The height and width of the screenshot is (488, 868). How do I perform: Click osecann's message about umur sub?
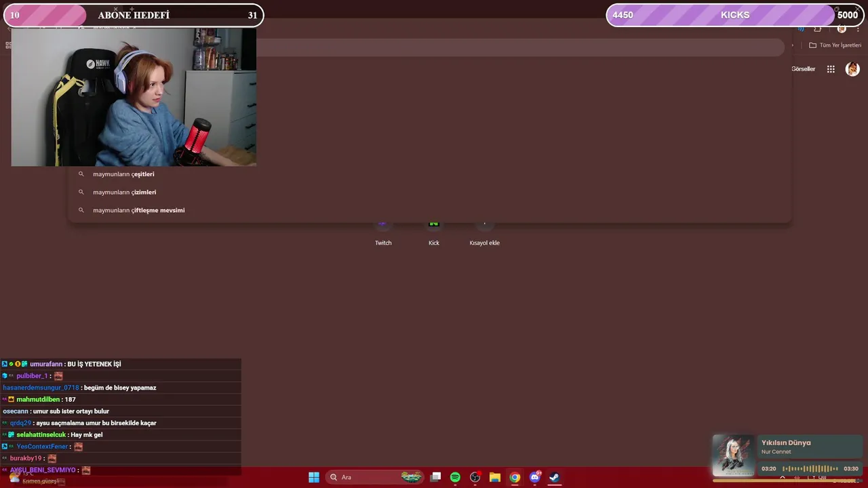71,411
